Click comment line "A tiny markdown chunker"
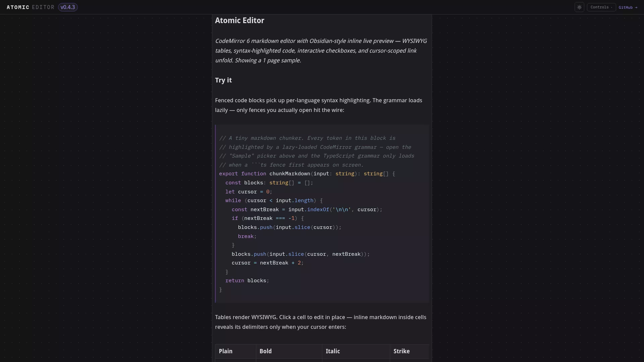 [x=307, y=138]
